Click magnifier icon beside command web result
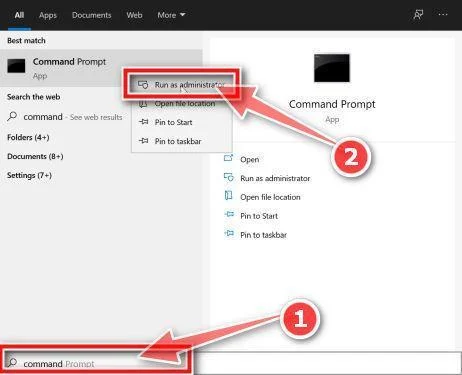Screen dimensions: 462x375 12,117
